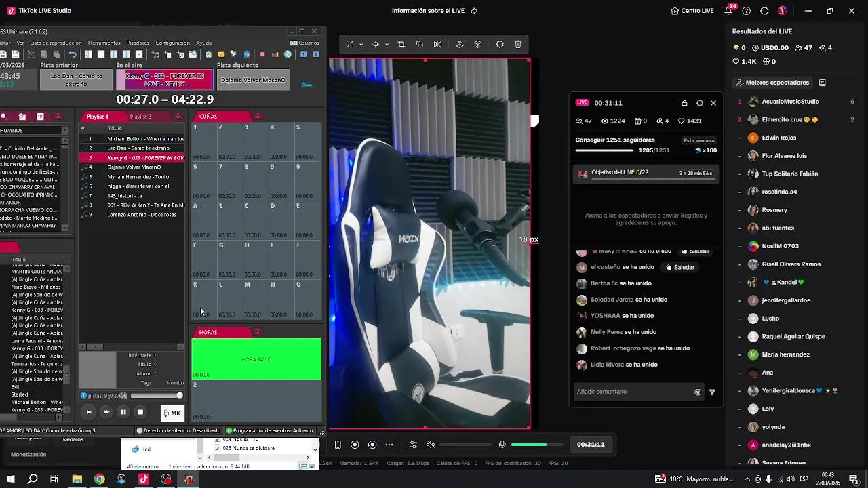Click the Pista anterior Leo Dan button

point(76,80)
